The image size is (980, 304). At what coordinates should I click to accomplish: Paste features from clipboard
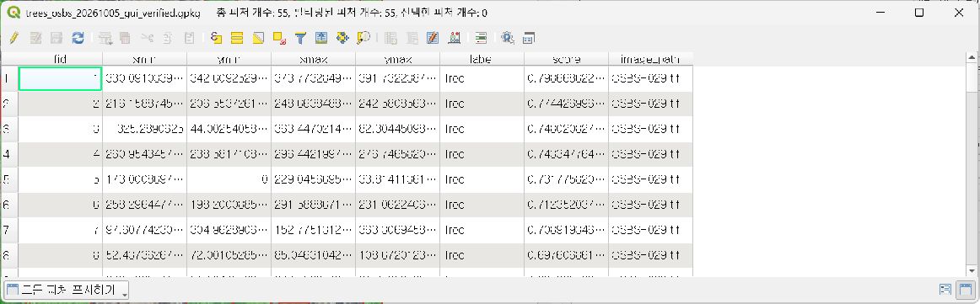190,38
